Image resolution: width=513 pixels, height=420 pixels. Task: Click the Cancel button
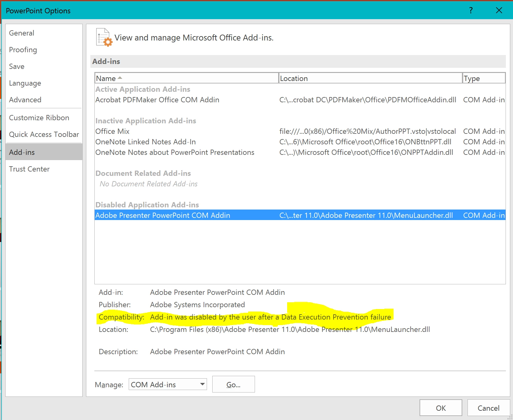[488, 408]
